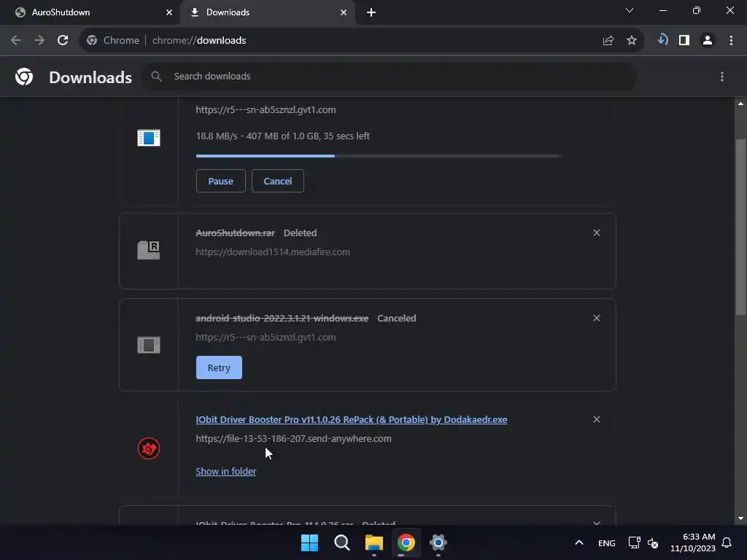Go back with the browser back arrow
The width and height of the screenshot is (747, 560).
[x=16, y=41]
